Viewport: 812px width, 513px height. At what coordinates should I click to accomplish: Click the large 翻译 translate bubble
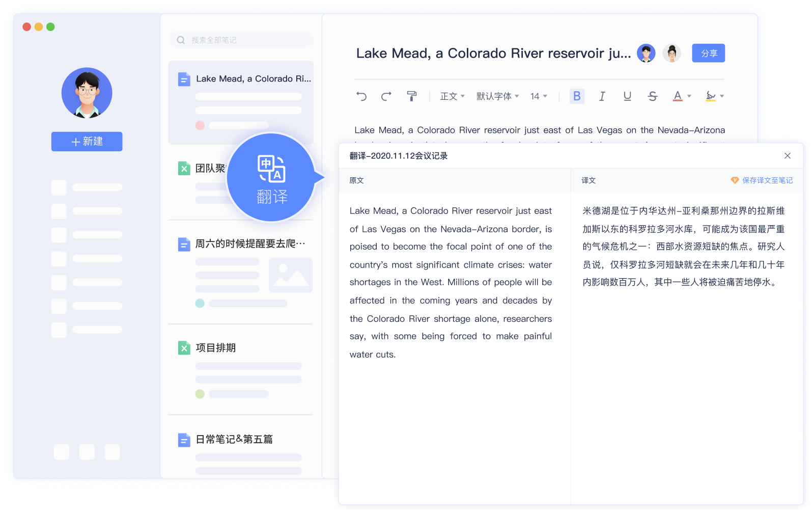point(271,177)
